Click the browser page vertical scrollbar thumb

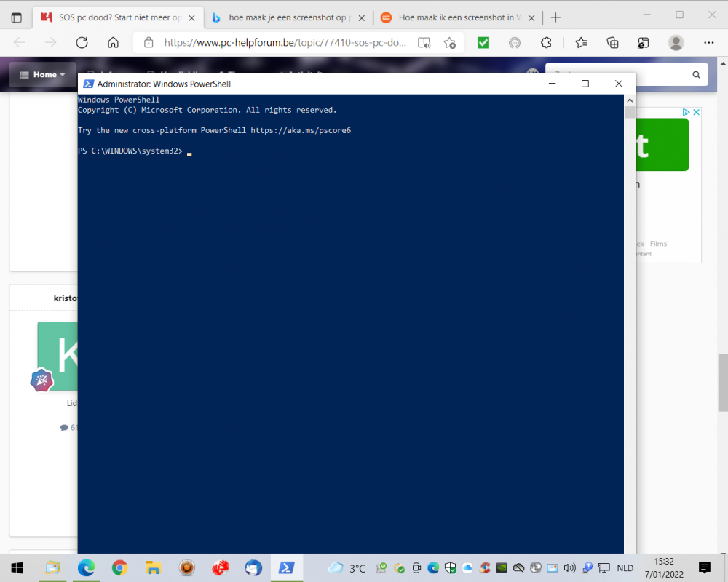click(723, 383)
